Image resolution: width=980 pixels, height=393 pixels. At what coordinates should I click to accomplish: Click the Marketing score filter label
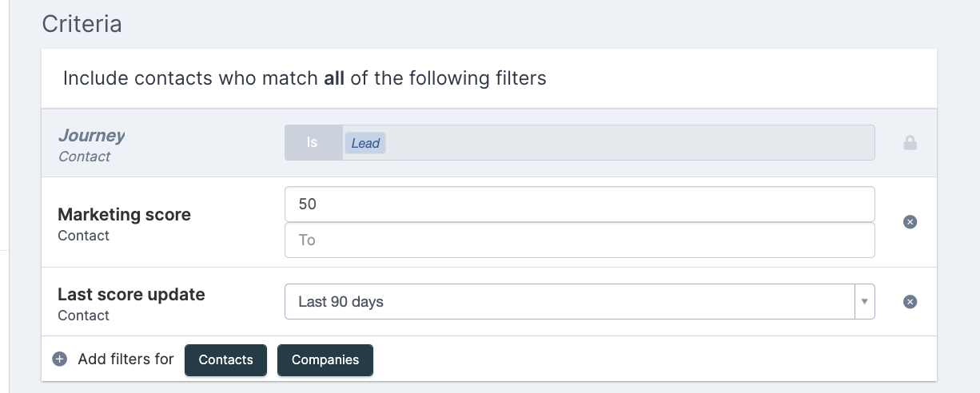pyautogui.click(x=124, y=215)
